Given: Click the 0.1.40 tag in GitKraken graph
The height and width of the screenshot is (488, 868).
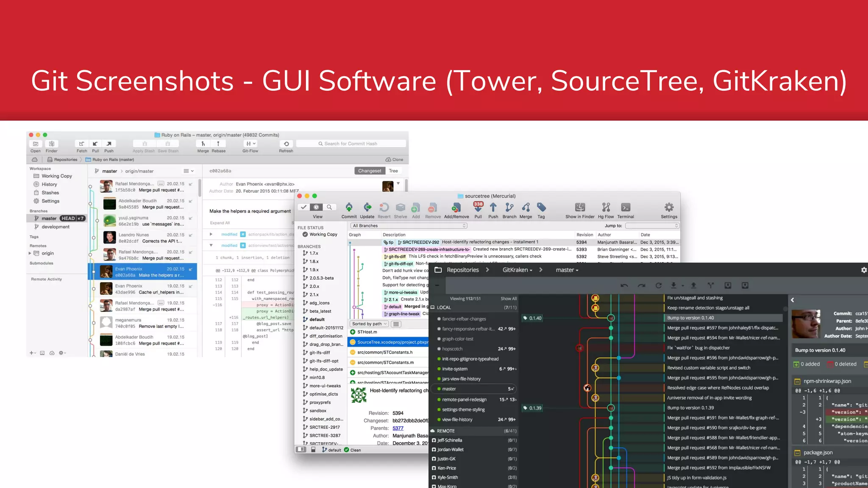Looking at the screenshot, I should [532, 318].
